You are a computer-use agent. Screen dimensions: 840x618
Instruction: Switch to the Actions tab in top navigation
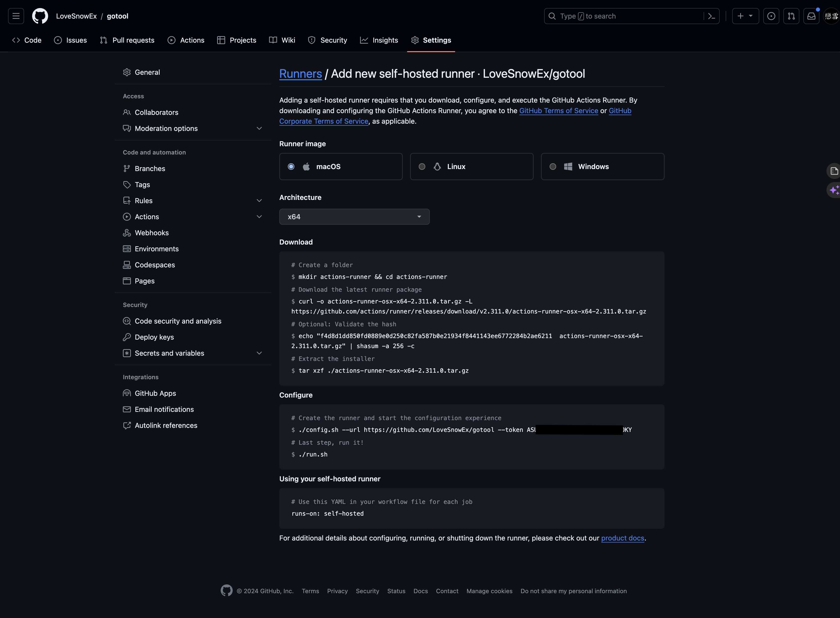186,40
